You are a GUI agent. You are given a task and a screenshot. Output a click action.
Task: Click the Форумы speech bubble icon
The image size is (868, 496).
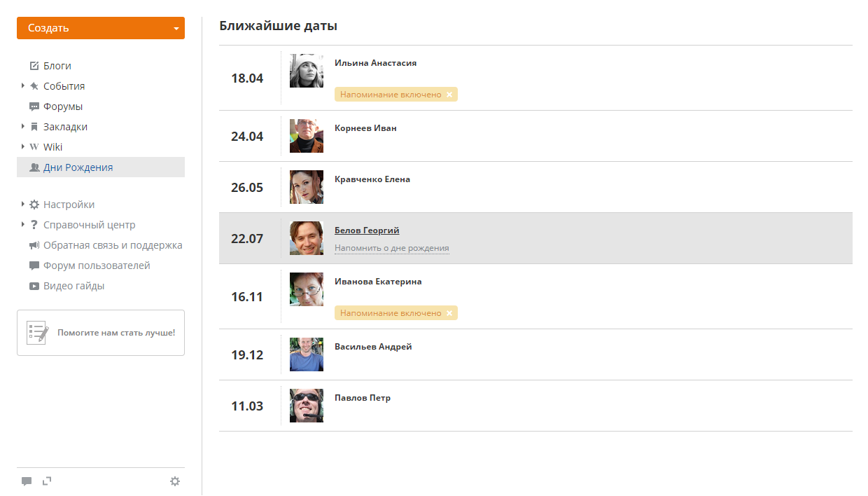[34, 106]
